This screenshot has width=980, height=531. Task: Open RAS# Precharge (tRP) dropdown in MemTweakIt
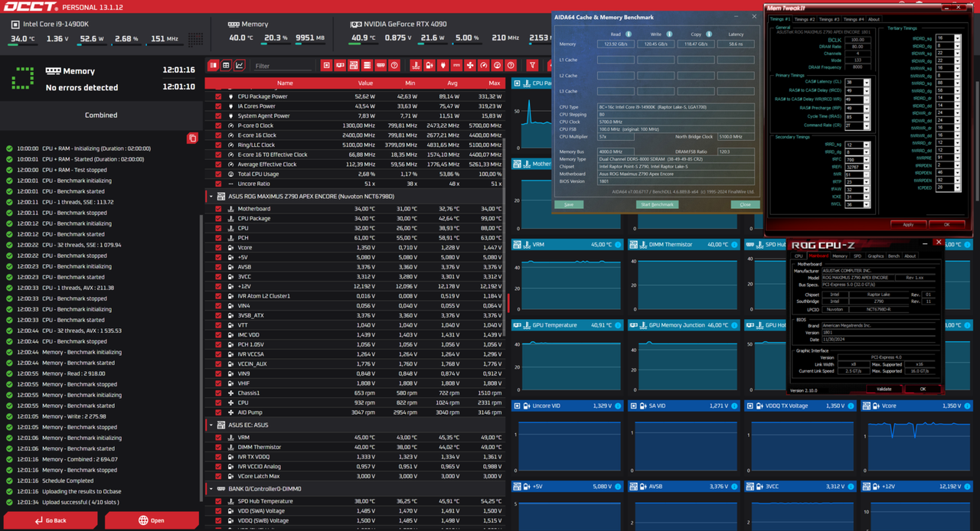[x=867, y=108]
